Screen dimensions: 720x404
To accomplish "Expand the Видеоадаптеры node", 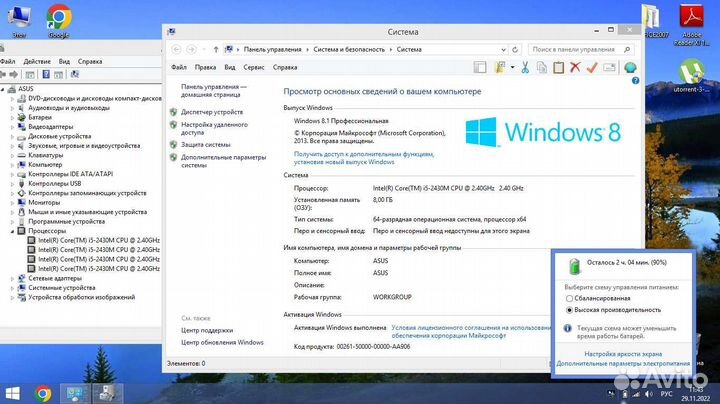I will 12,127.
